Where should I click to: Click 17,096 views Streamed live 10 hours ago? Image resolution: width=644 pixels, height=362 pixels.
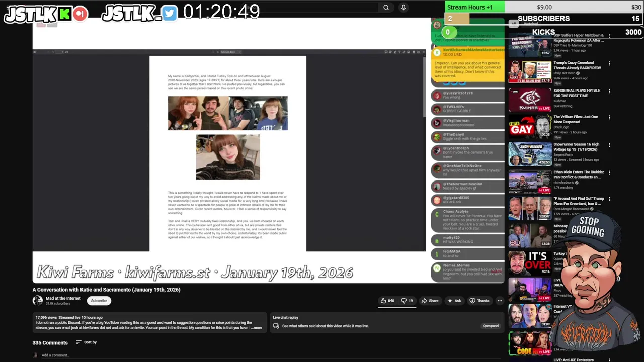pos(69,318)
